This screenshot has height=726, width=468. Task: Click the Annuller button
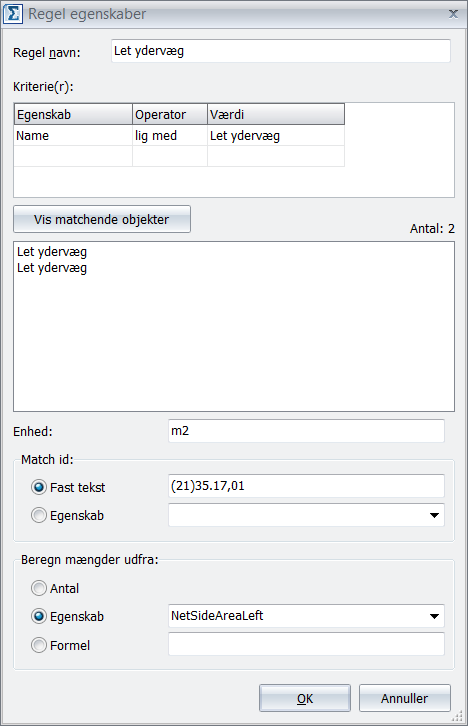(x=405, y=698)
